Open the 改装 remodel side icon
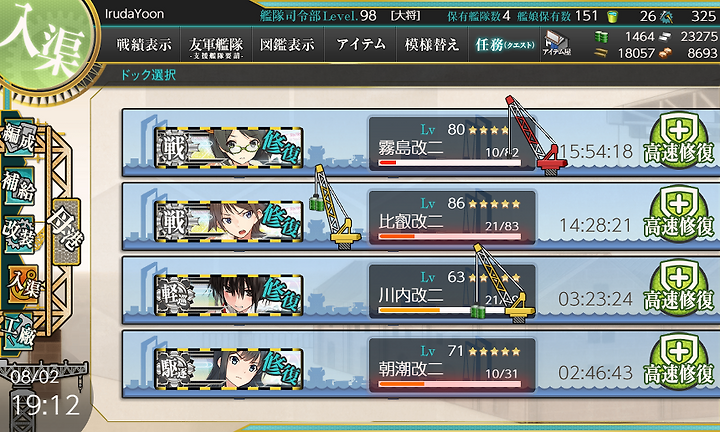 point(18,235)
